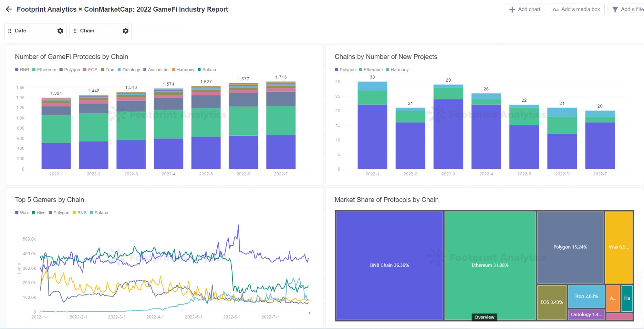Image resolution: width=644 pixels, height=329 pixels.
Task: Toggle the Harmony series in the New Projects legend
Action: pos(397,70)
